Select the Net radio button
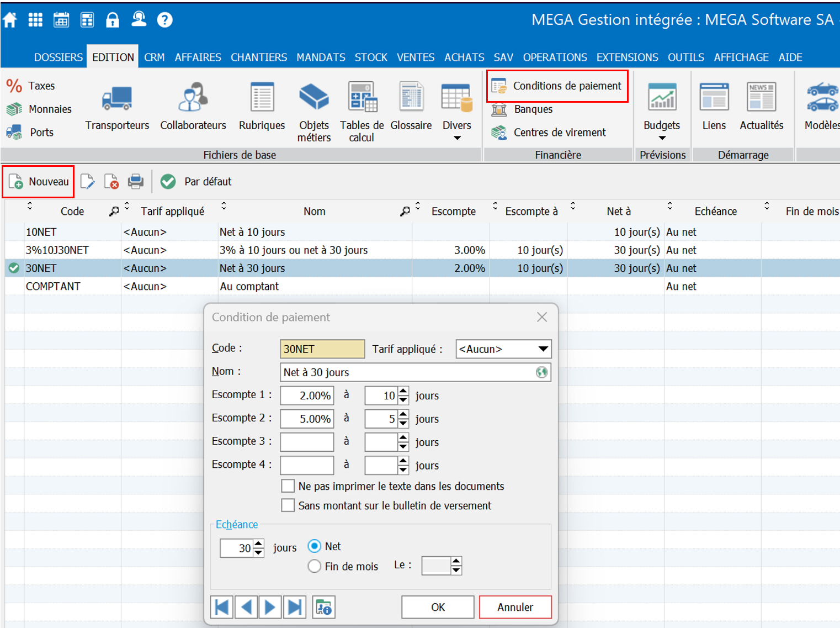Image resolution: width=840 pixels, height=628 pixels. [315, 546]
